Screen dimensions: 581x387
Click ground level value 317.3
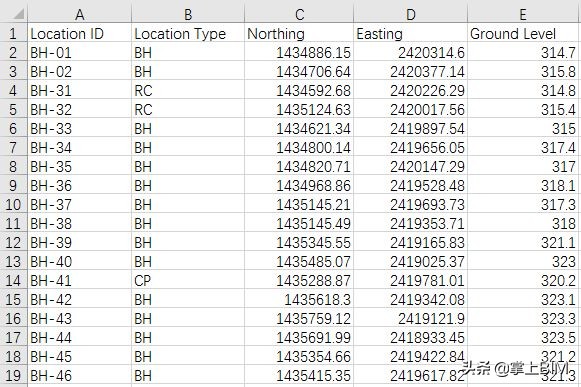[x=524, y=204]
